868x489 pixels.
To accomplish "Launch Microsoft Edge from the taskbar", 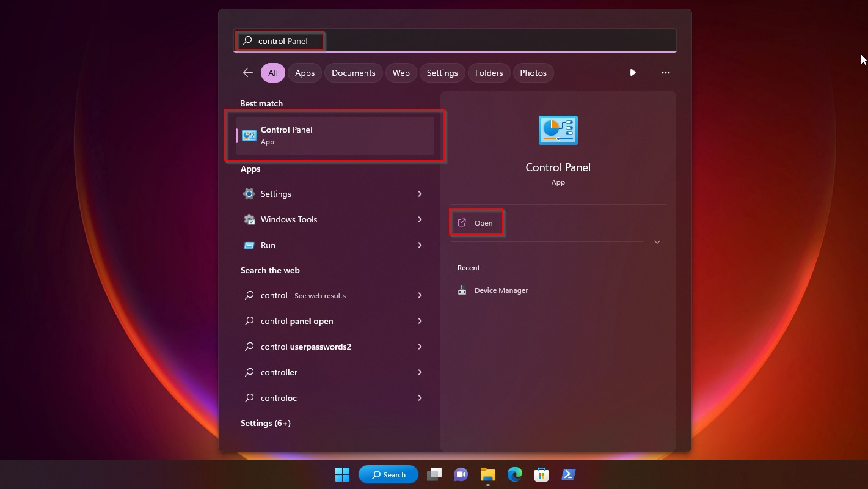I will pos(514,474).
